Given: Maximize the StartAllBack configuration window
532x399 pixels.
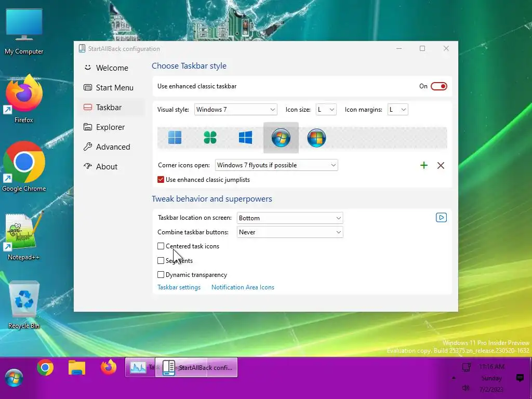Looking at the screenshot, I should 422,48.
